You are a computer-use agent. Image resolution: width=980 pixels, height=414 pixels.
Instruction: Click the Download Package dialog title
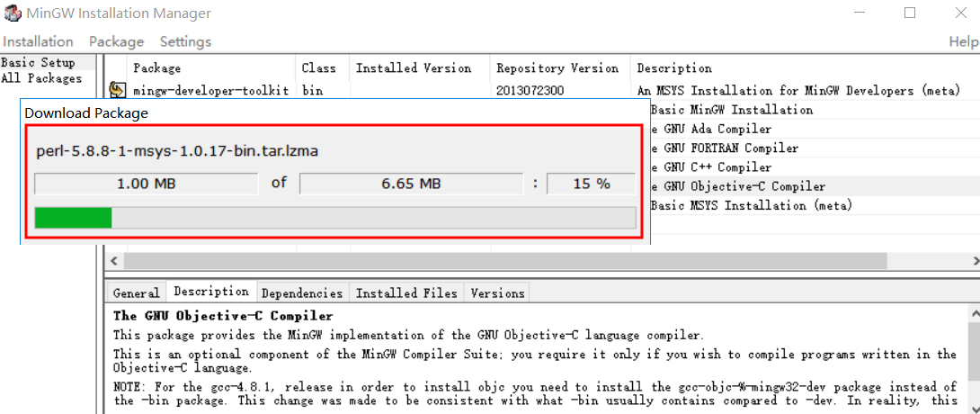[86, 113]
